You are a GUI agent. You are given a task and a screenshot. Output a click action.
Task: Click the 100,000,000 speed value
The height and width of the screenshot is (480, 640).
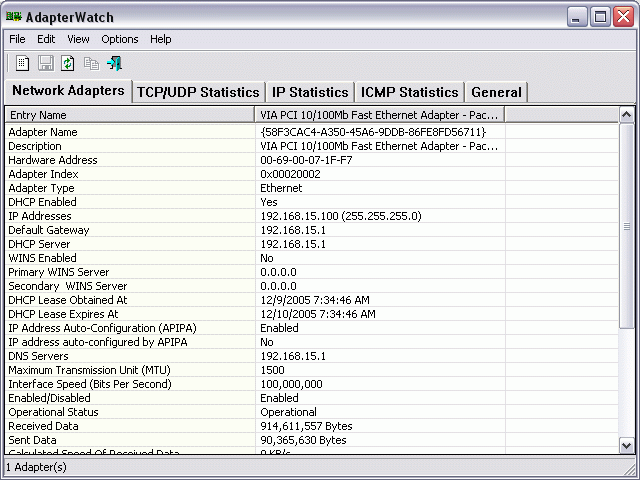(x=291, y=384)
